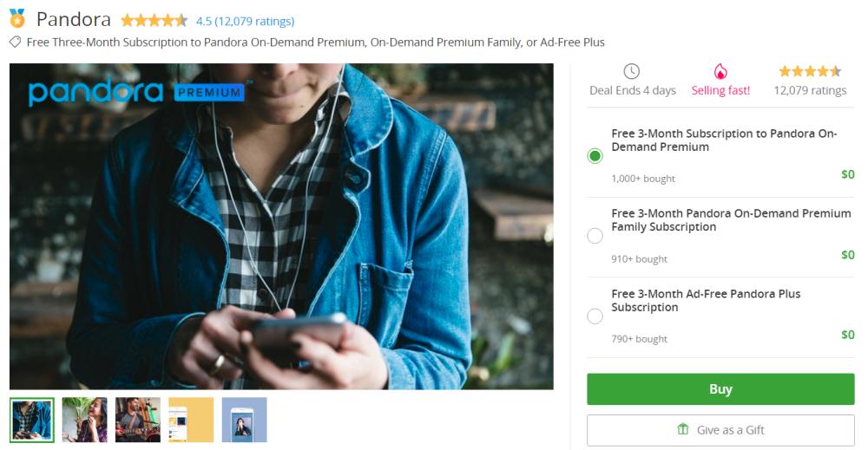This screenshot has width=868, height=450.
Task: Choose the Premium Family Subscription radio option
Action: tap(595, 236)
